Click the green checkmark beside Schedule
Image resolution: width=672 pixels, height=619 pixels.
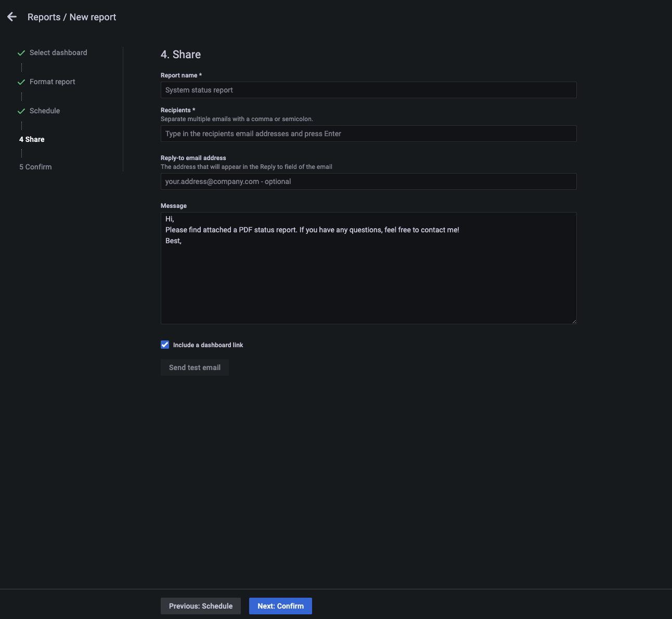pyautogui.click(x=21, y=111)
